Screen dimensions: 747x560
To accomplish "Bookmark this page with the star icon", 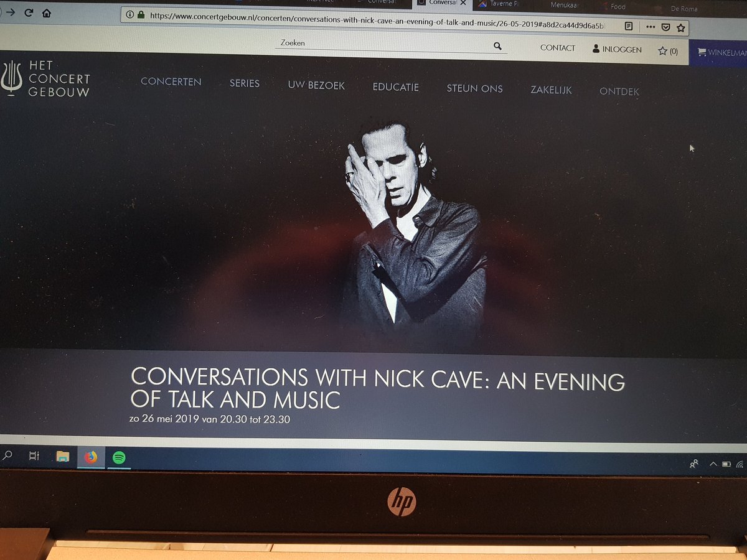I will pyautogui.click(x=681, y=27).
